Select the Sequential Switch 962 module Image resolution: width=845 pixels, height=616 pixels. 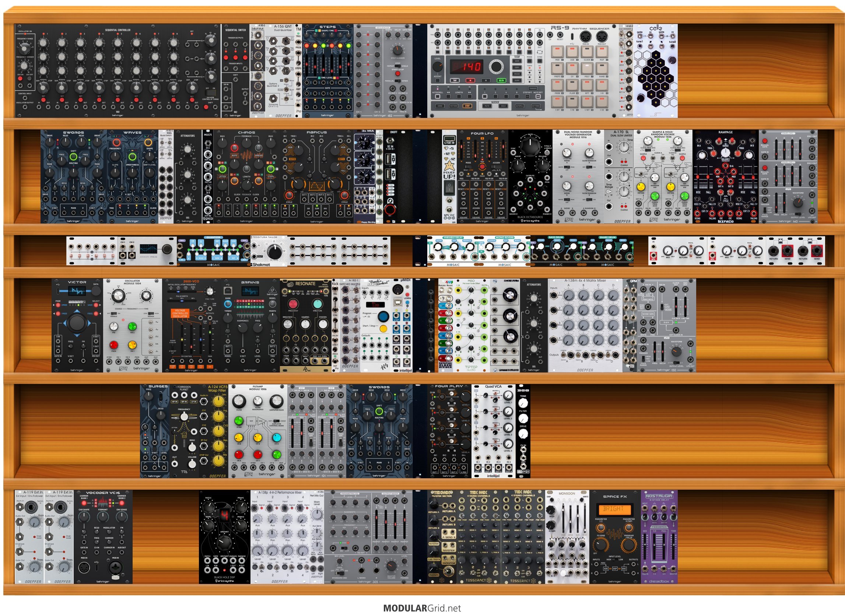point(235,71)
